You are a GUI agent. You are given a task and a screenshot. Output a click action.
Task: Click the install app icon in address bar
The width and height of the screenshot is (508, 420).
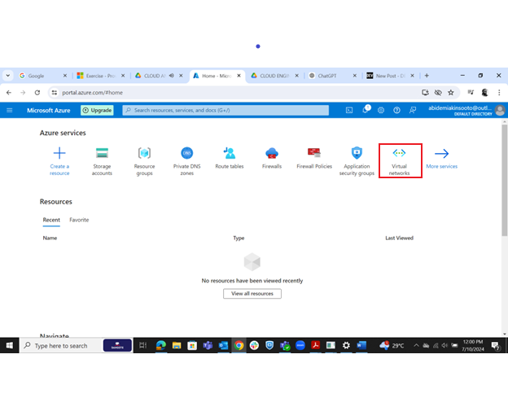point(425,93)
